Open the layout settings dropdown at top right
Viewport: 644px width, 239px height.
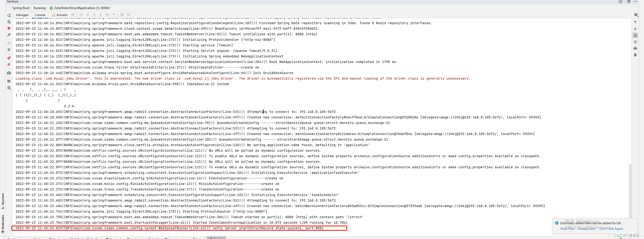coord(636,15)
